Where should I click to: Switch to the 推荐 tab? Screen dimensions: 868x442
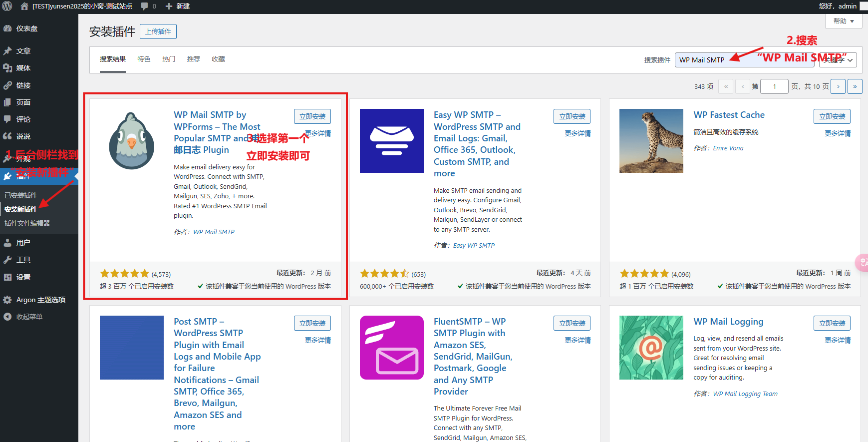194,59
